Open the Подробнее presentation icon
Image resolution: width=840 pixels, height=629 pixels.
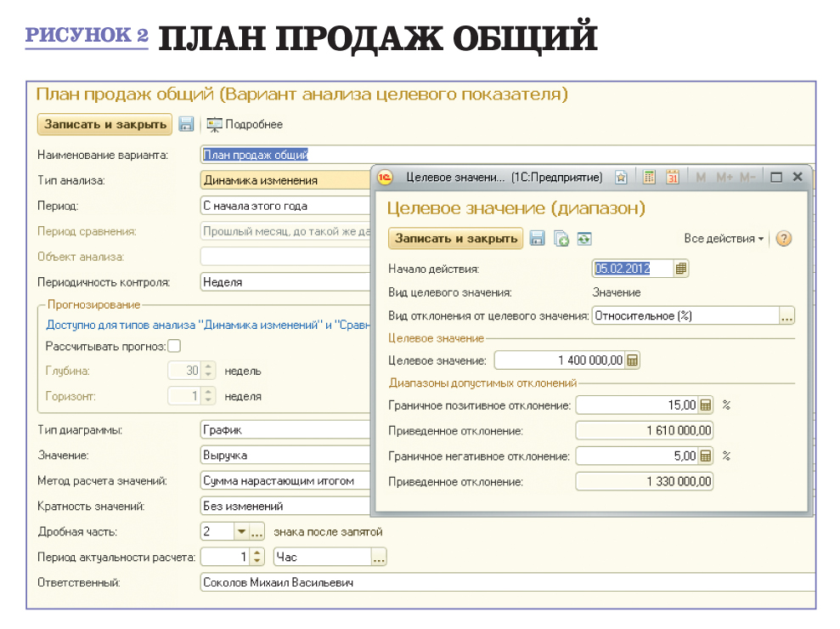[214, 124]
